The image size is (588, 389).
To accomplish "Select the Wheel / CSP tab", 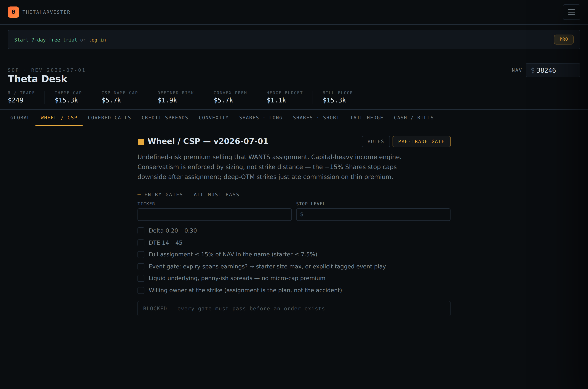I will tap(59, 118).
